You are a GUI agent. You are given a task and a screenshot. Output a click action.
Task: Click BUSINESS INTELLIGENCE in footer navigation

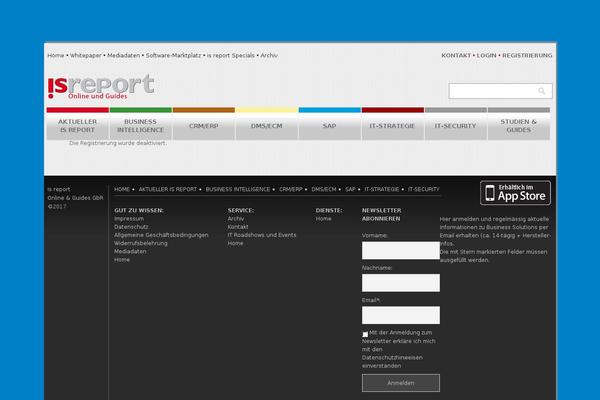tap(238, 189)
